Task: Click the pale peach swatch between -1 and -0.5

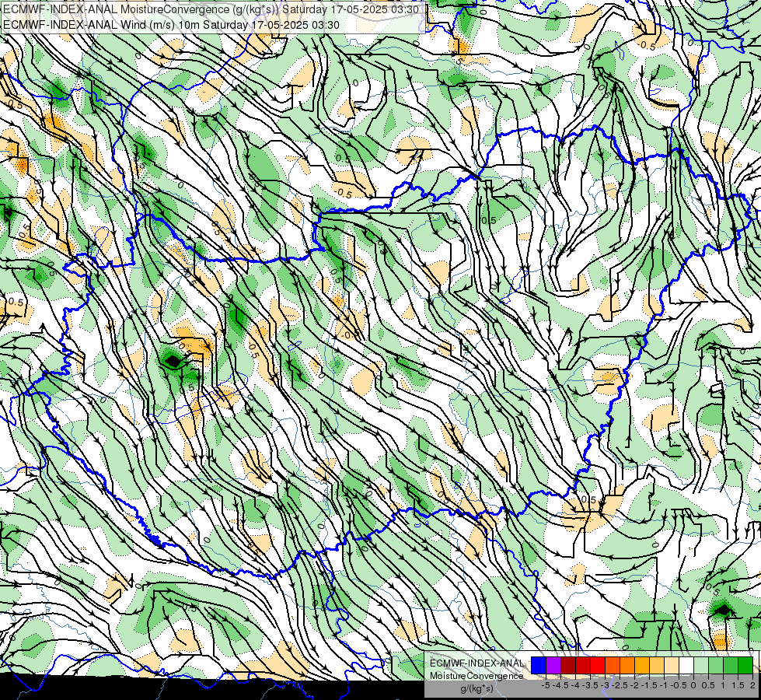Action: (672, 665)
